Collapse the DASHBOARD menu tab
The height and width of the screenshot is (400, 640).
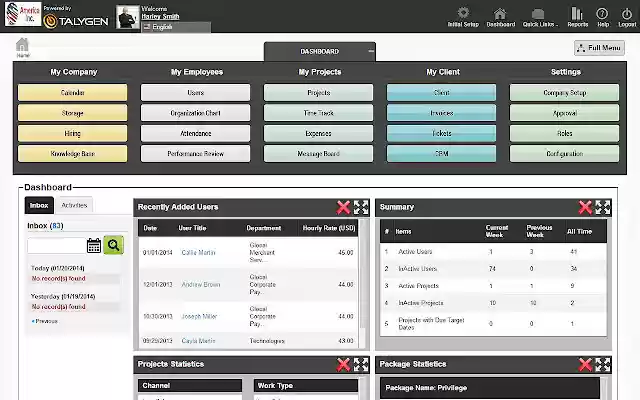click(371, 51)
